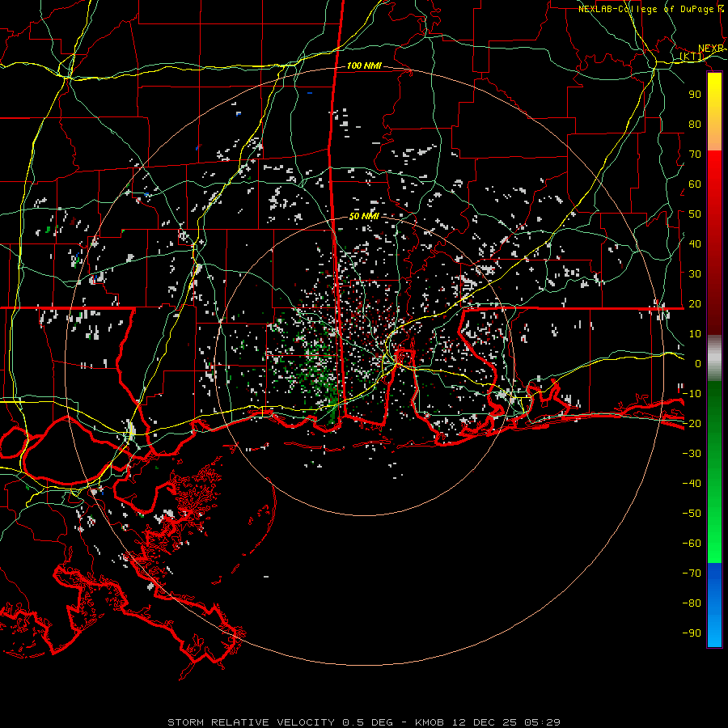728x728 pixels.
Task: Click the -50 value on the velocity scale
Action: coord(692,514)
